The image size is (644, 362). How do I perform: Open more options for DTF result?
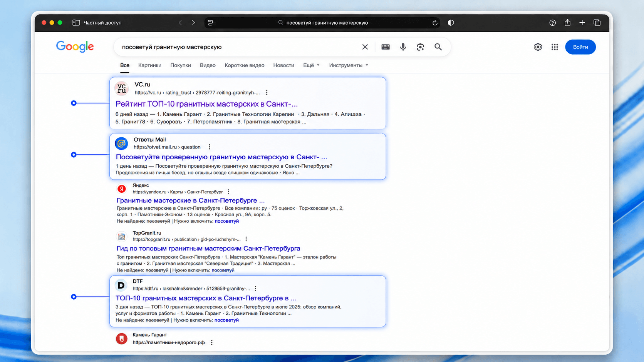tap(255, 289)
